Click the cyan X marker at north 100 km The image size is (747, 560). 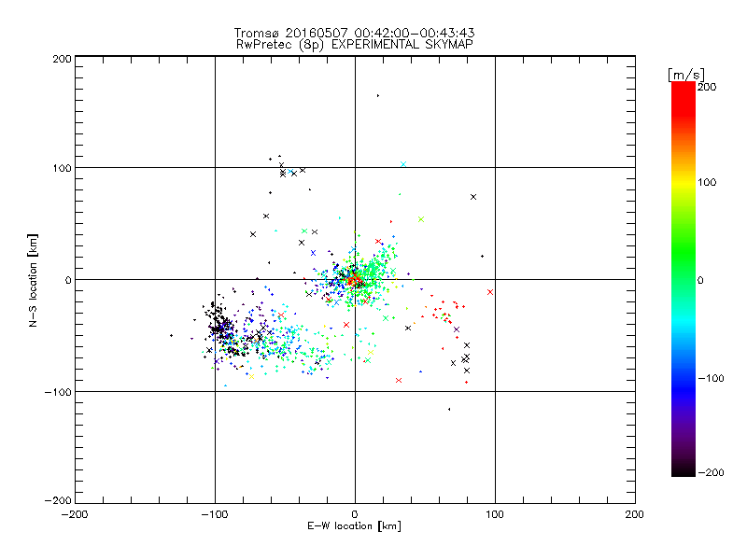click(x=403, y=164)
